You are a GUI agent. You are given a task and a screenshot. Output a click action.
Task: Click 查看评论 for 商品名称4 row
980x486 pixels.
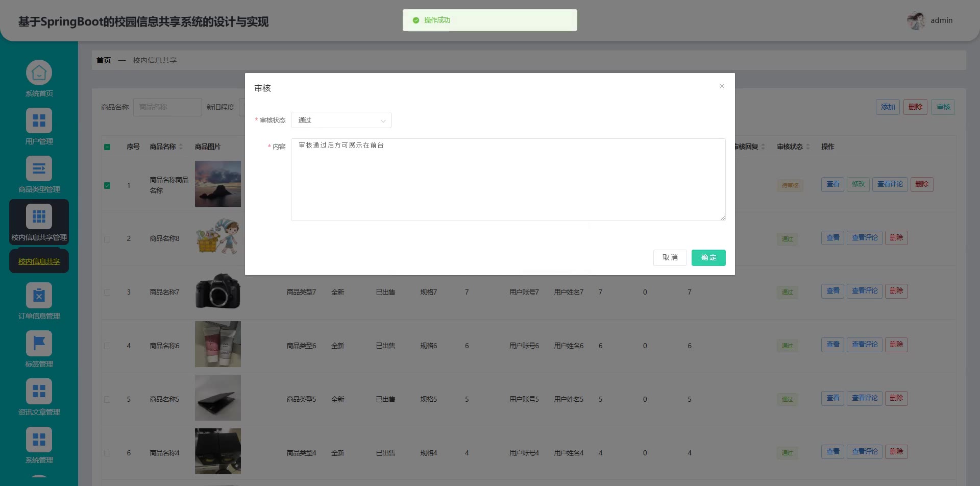(x=865, y=452)
